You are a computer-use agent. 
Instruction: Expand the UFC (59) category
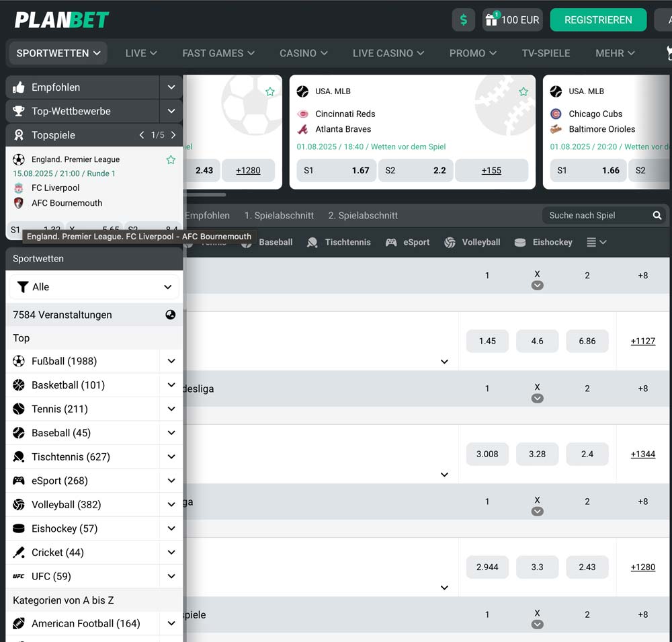click(x=171, y=576)
